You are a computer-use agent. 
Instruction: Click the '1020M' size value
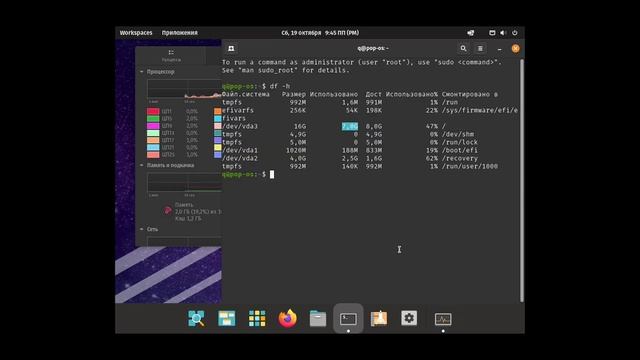(296, 150)
